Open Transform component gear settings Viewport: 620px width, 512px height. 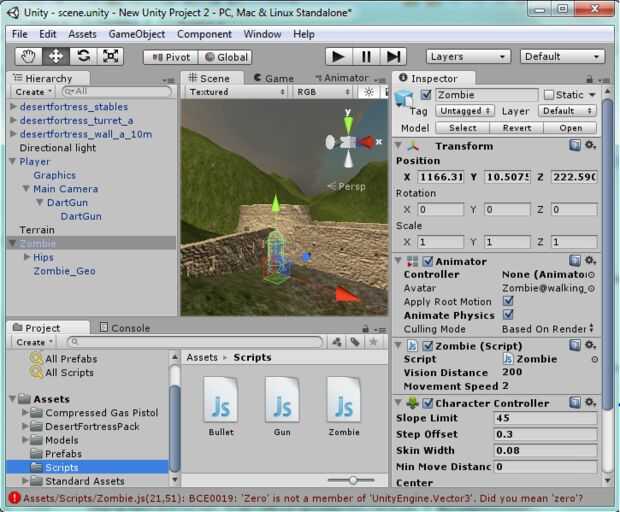pos(590,145)
